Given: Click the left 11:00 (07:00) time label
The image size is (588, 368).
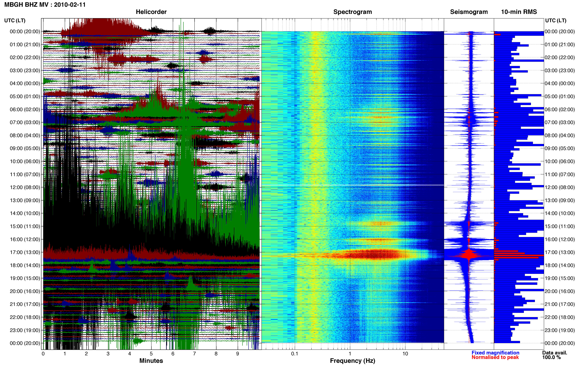Looking at the screenshot, I should 25,174.
